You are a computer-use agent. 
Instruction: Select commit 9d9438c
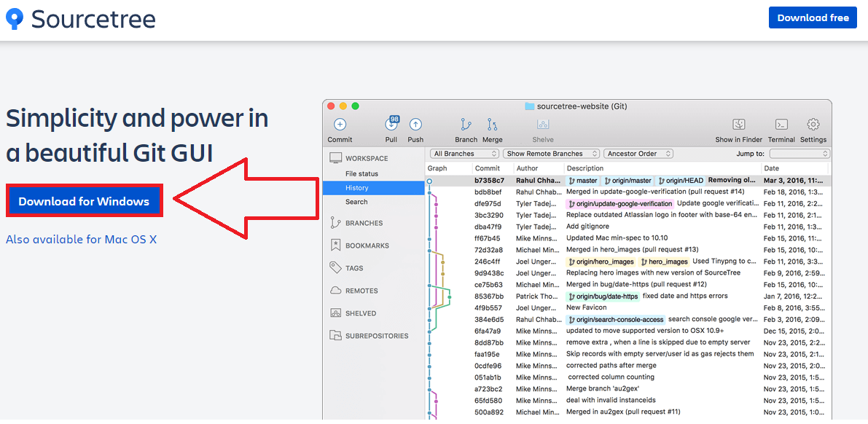pyautogui.click(x=628, y=273)
